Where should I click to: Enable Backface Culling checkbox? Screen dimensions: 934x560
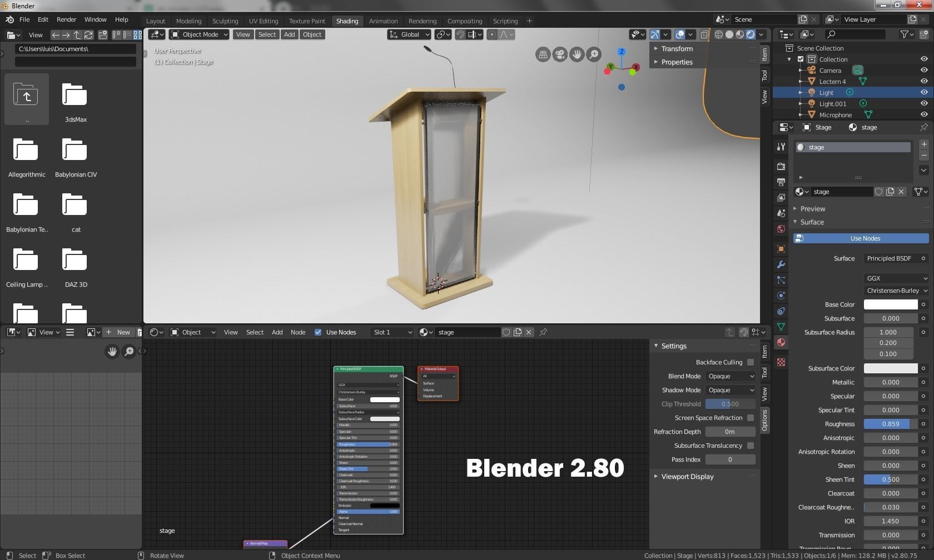click(751, 362)
